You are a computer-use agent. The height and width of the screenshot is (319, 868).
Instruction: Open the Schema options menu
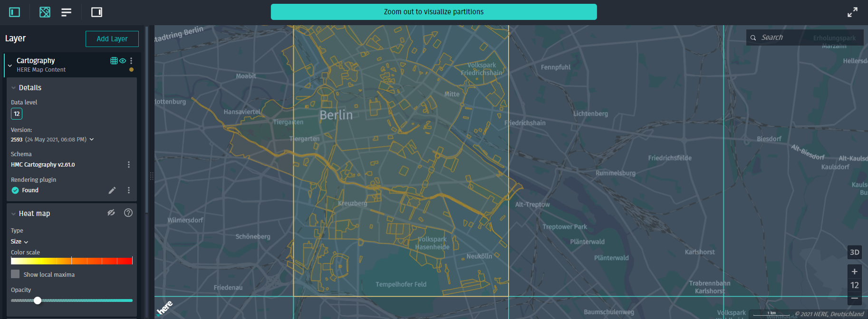tap(128, 165)
